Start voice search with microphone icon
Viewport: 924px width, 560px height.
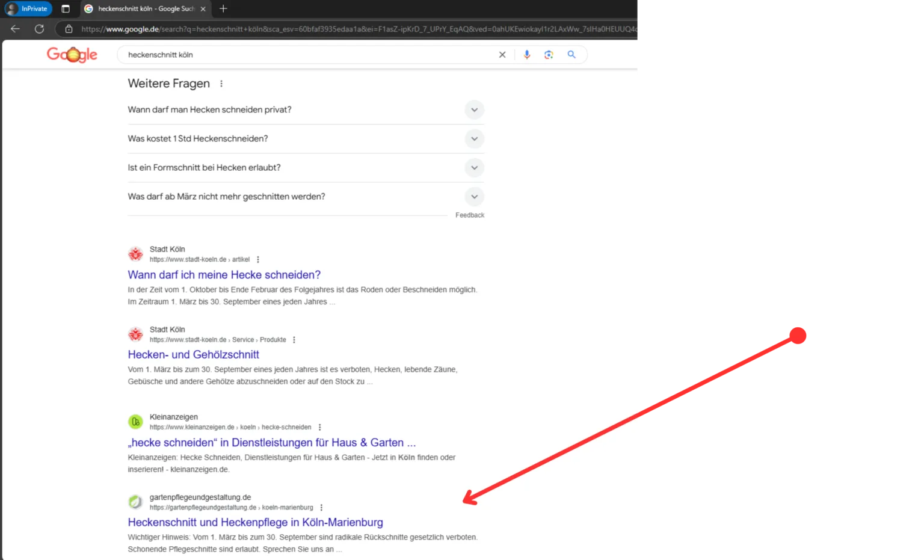527,55
